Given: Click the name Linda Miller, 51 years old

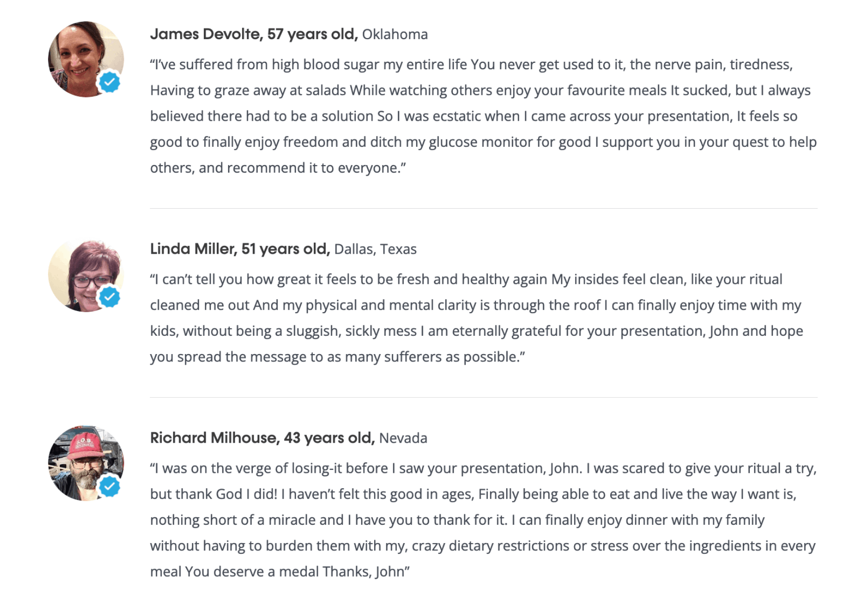Looking at the screenshot, I should coord(240,249).
